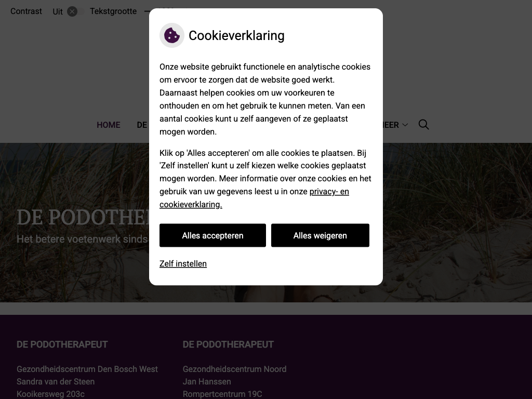Screen dimensions: 532x399
Task: Open the HOME menu item
Action: tap(108, 125)
